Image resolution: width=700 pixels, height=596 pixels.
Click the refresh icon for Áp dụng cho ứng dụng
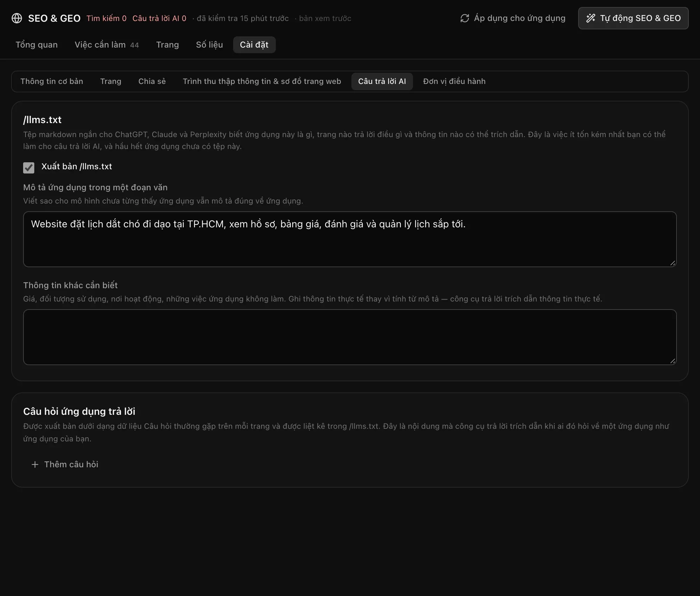464,18
